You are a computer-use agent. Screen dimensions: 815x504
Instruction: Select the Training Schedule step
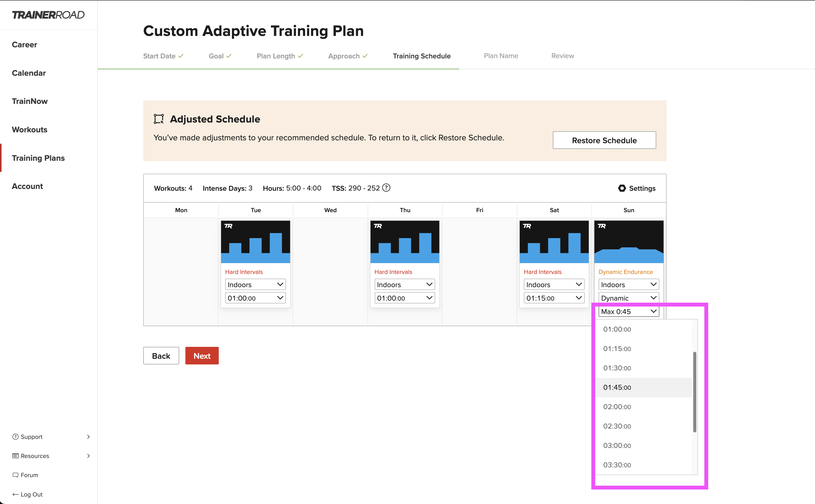tap(421, 56)
